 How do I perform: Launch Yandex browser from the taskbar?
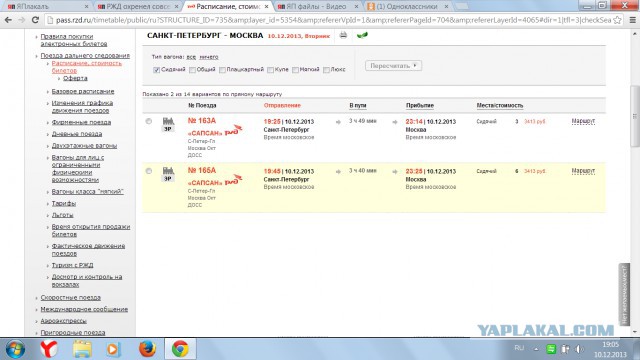coord(49,349)
